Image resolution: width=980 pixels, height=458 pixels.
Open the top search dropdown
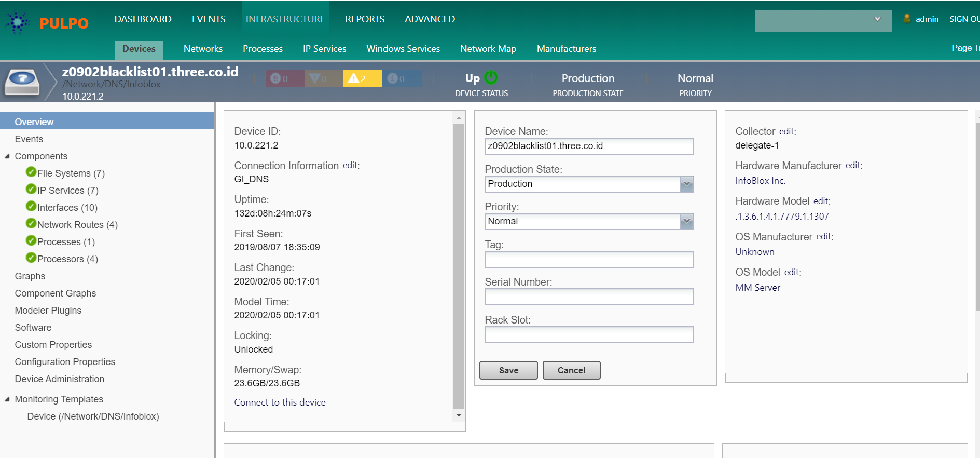[877, 19]
